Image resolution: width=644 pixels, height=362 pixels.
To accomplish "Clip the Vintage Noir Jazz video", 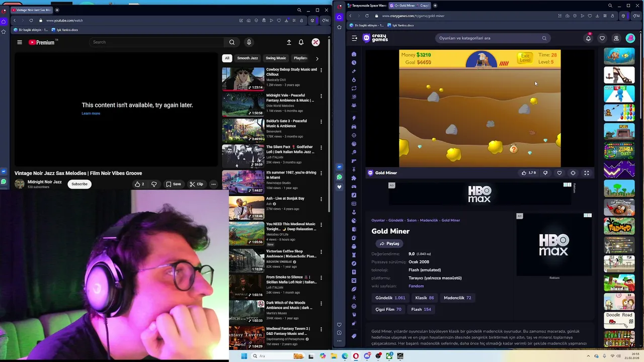I will click(196, 184).
